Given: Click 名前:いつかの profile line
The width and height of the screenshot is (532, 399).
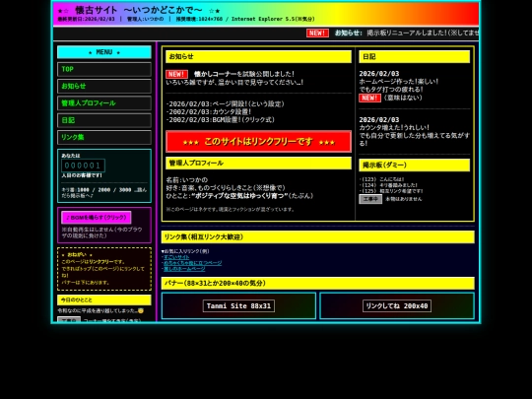Looking at the screenshot, I should (x=187, y=180).
